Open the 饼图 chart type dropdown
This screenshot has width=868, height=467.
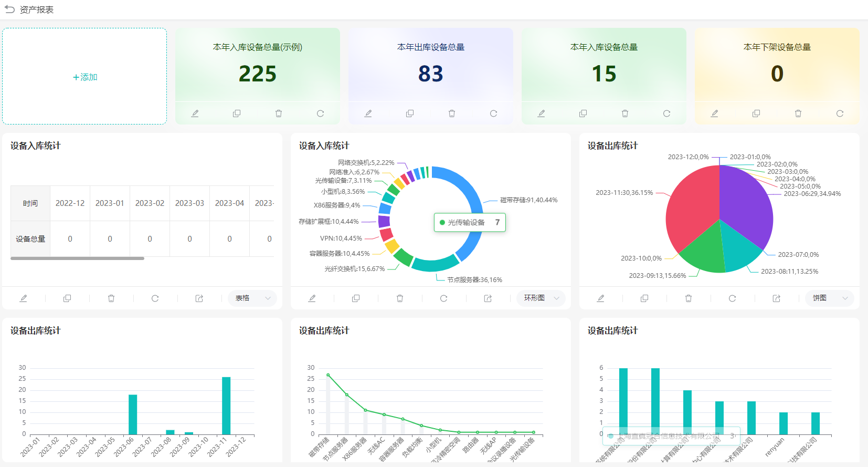click(x=830, y=298)
